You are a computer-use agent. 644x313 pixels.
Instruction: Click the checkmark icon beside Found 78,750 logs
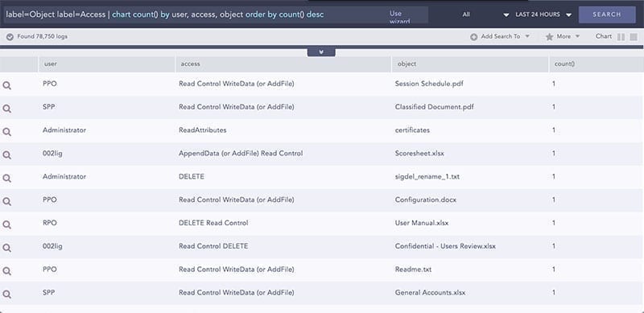click(x=10, y=37)
